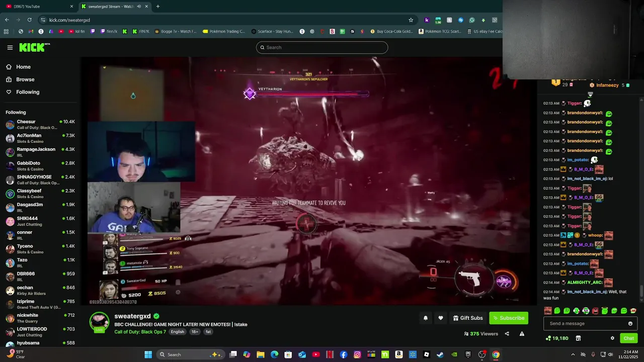644x362 pixels.
Task: Open Steam from the taskbar
Action: tap(440, 354)
